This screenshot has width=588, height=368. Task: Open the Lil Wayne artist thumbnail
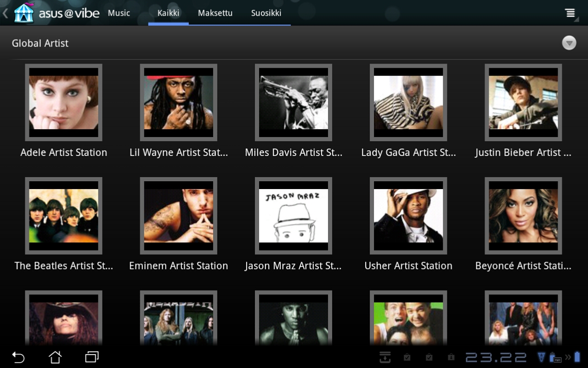pos(179,103)
